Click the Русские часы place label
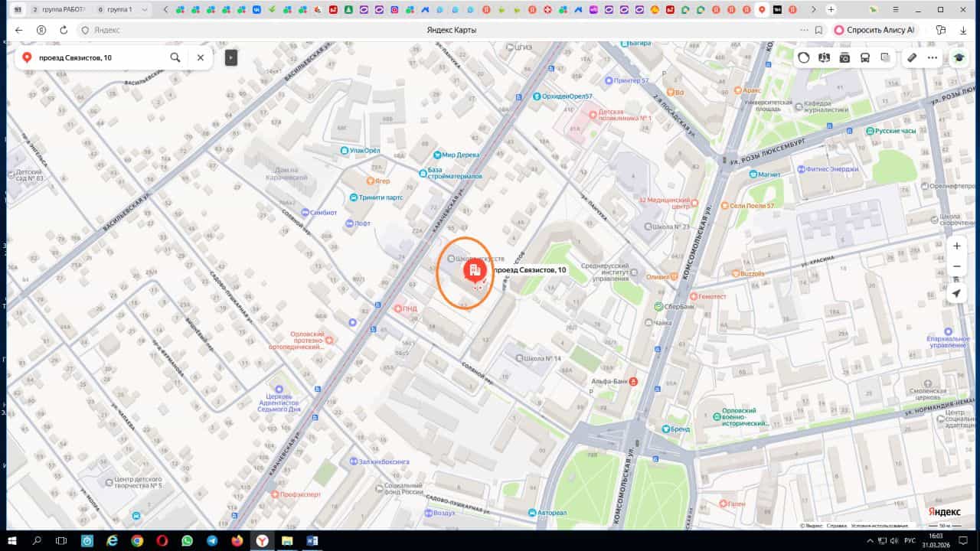 891,131
